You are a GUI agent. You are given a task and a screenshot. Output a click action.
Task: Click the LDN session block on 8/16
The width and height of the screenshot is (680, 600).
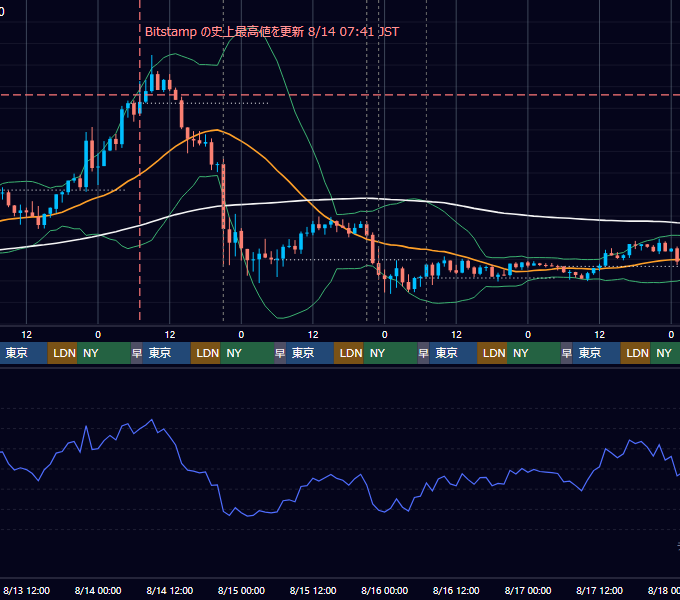[492, 353]
